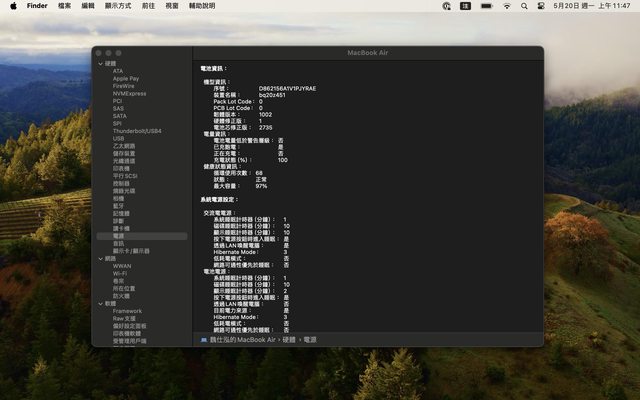Image resolution: width=640 pixels, height=400 pixels.
Task: Open the 顯示方式 menu
Action: pyautogui.click(x=118, y=6)
